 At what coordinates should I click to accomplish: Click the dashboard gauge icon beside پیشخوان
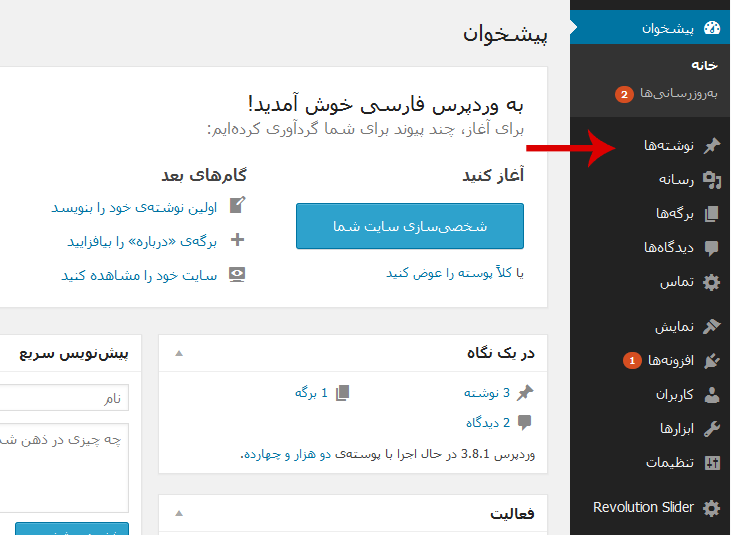coord(711,28)
